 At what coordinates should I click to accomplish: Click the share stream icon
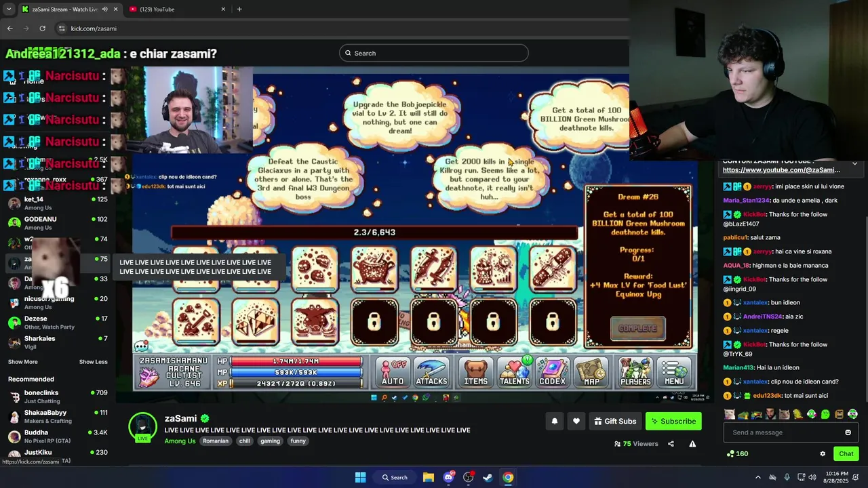tap(671, 444)
